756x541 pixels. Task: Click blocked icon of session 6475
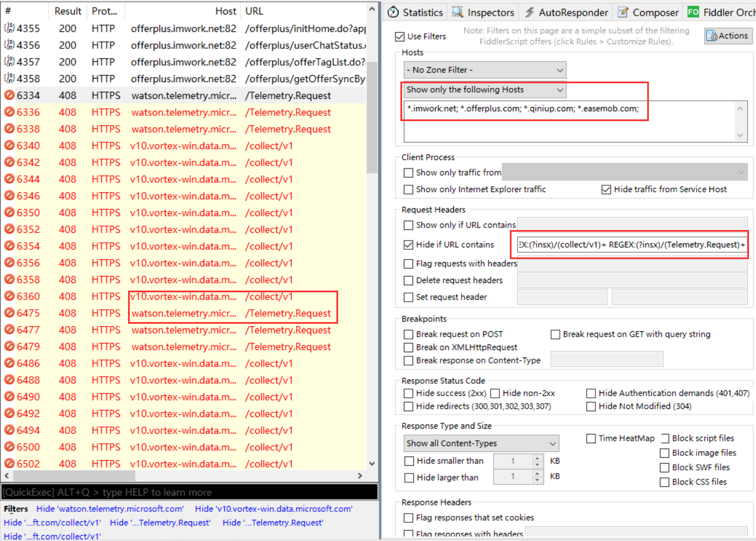click(x=9, y=313)
